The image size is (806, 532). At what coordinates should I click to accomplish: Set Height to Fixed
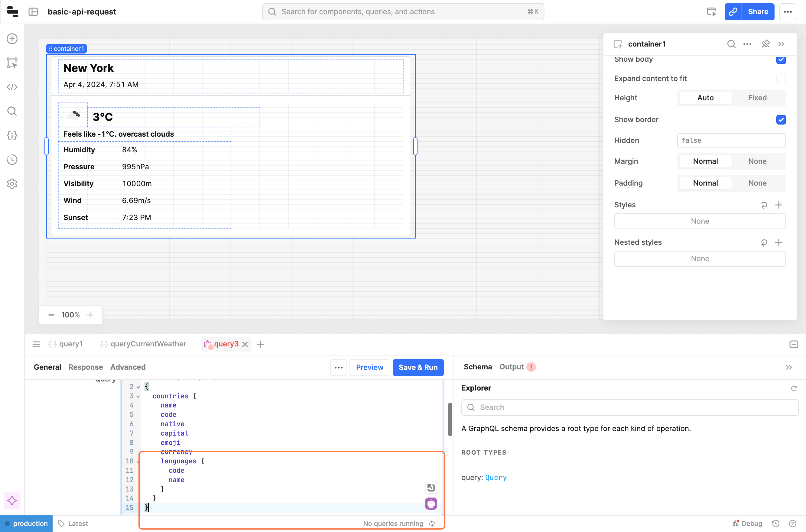coord(757,98)
